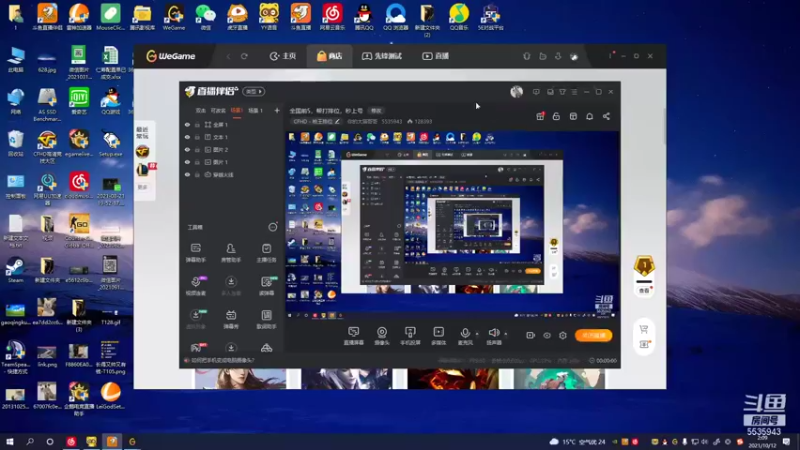Switch to the highlighted orange scene tab
The image size is (800, 450).
tap(236, 110)
